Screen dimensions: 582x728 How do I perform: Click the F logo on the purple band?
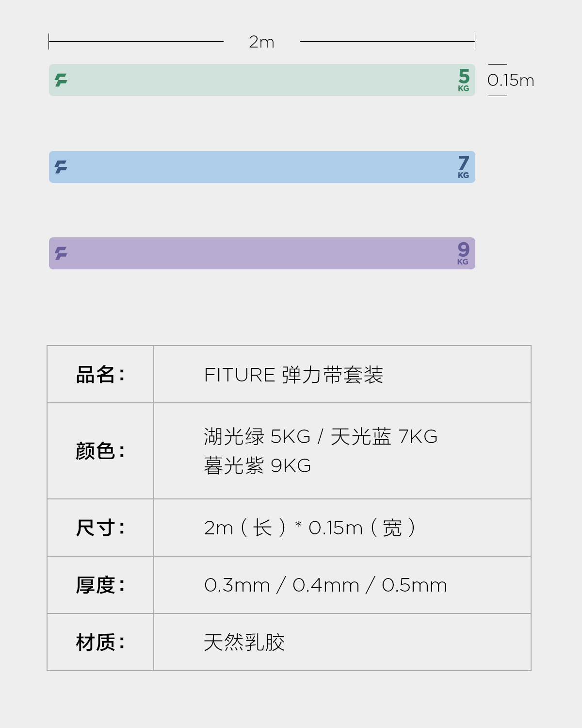click(x=61, y=253)
